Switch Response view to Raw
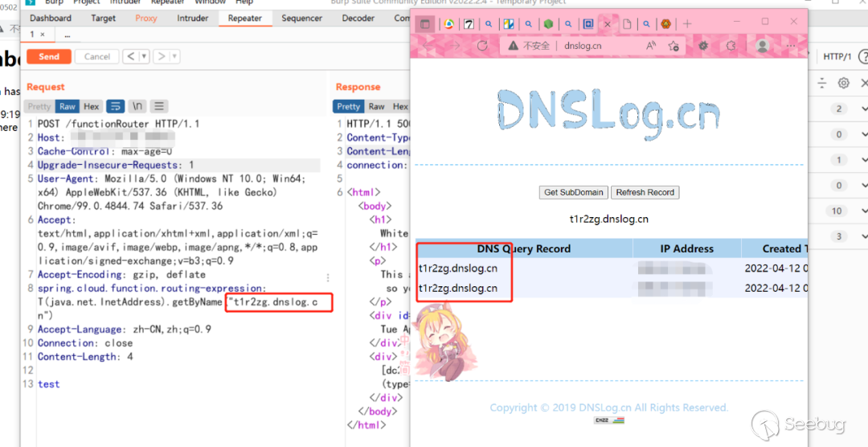 376,106
